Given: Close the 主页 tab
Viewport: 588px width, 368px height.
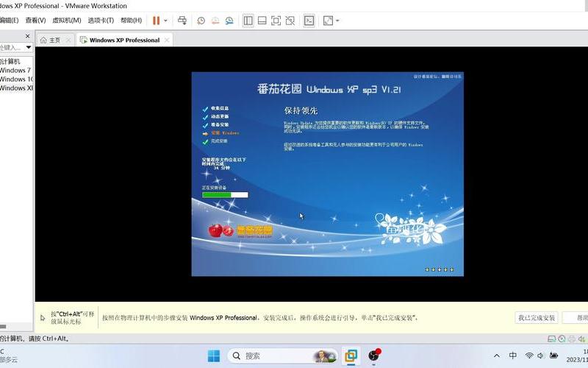Looking at the screenshot, I should [68, 40].
